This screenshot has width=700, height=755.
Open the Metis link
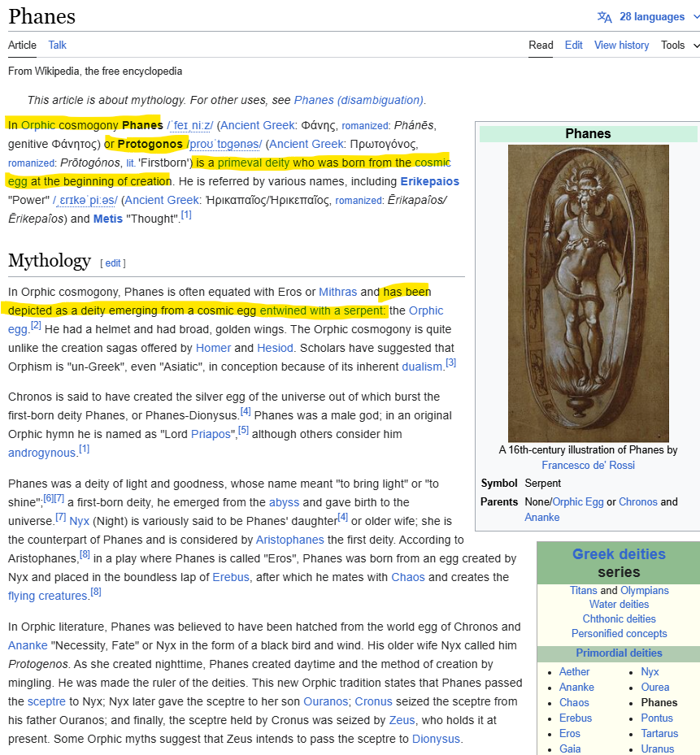[x=108, y=219]
